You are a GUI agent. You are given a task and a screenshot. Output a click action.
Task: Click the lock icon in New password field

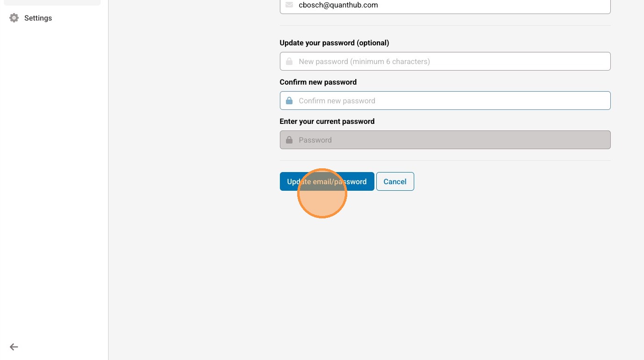289,61
